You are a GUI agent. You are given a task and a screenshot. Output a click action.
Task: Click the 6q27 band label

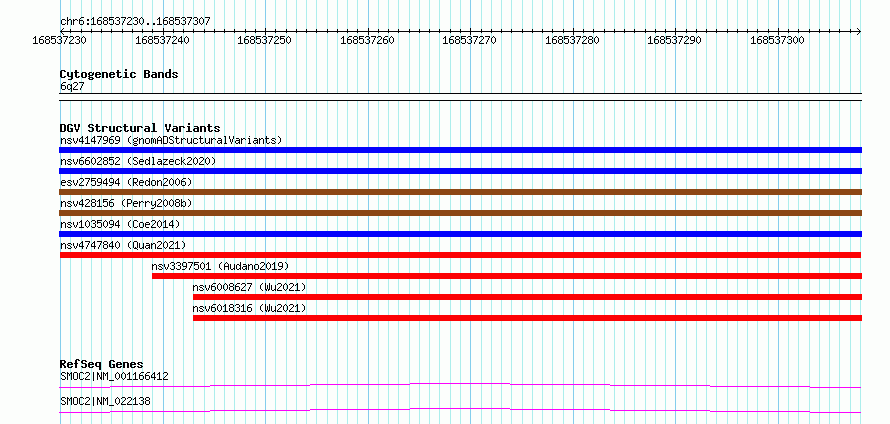(72, 86)
